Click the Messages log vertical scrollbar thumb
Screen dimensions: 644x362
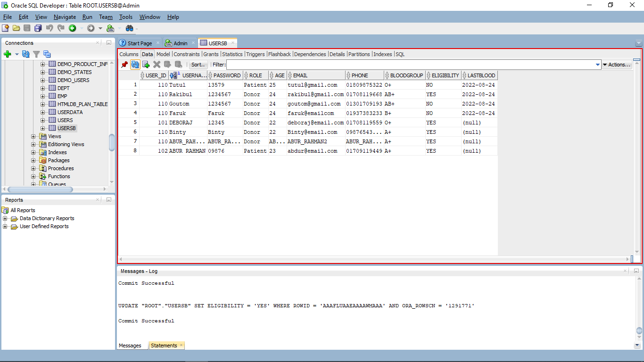[x=639, y=331]
